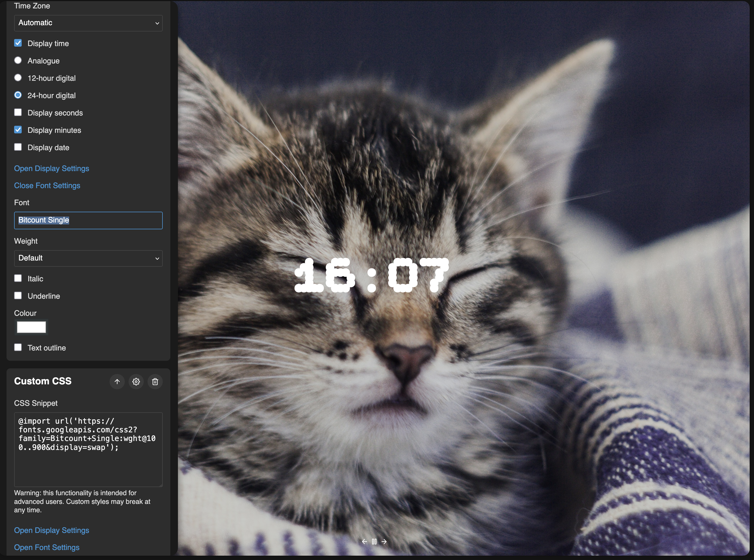Choose the 12-hour digital radio button
The image size is (754, 560).
tap(18, 78)
